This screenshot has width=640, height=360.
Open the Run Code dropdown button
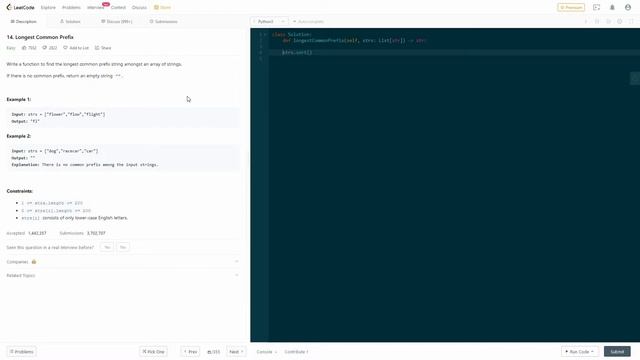point(580,351)
